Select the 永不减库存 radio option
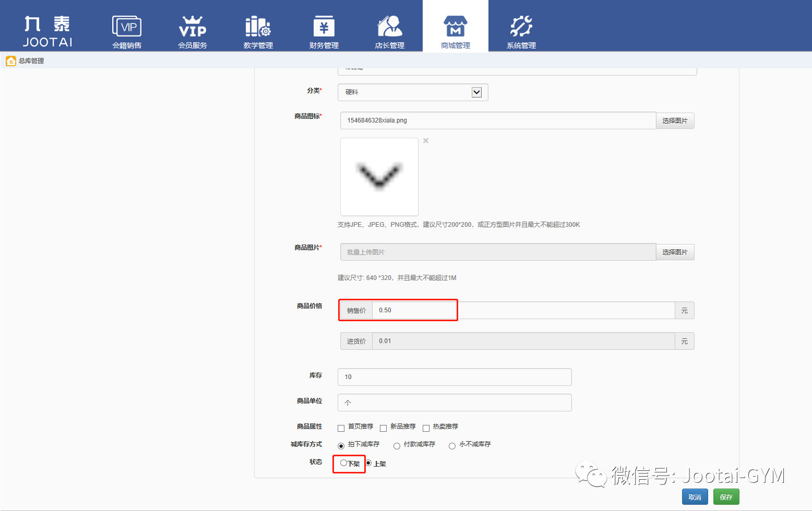This screenshot has width=812, height=511. pyautogui.click(x=452, y=446)
